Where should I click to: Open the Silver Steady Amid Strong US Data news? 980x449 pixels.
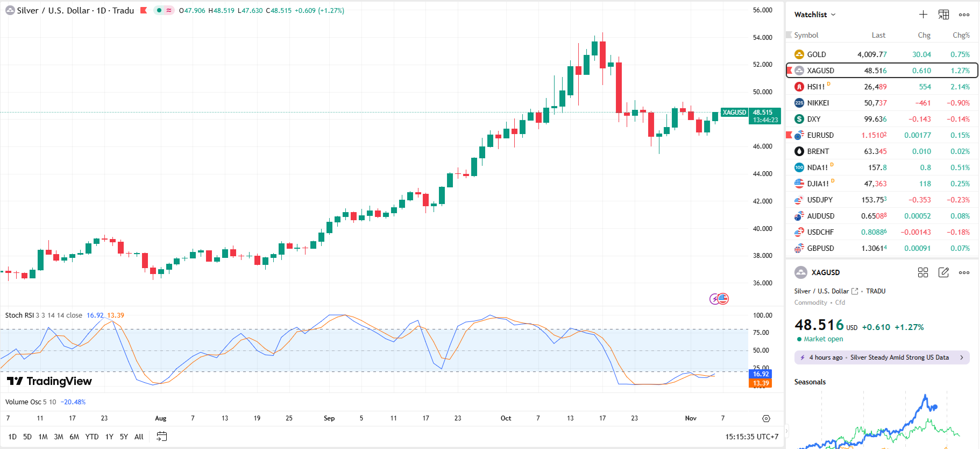tap(882, 357)
